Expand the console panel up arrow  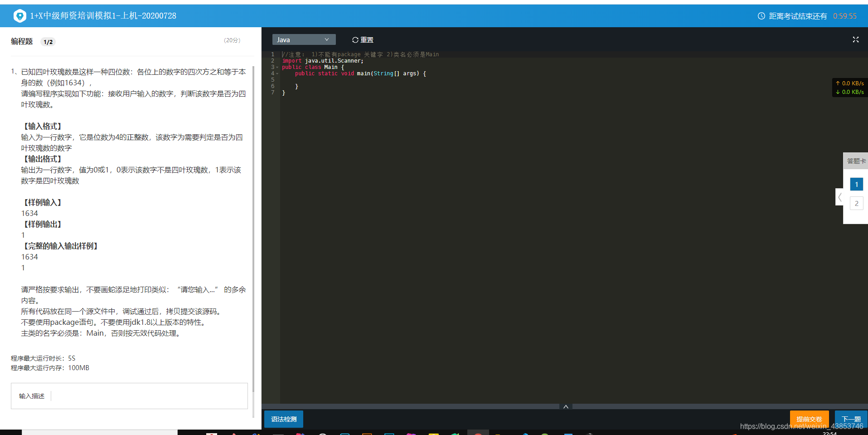566,406
